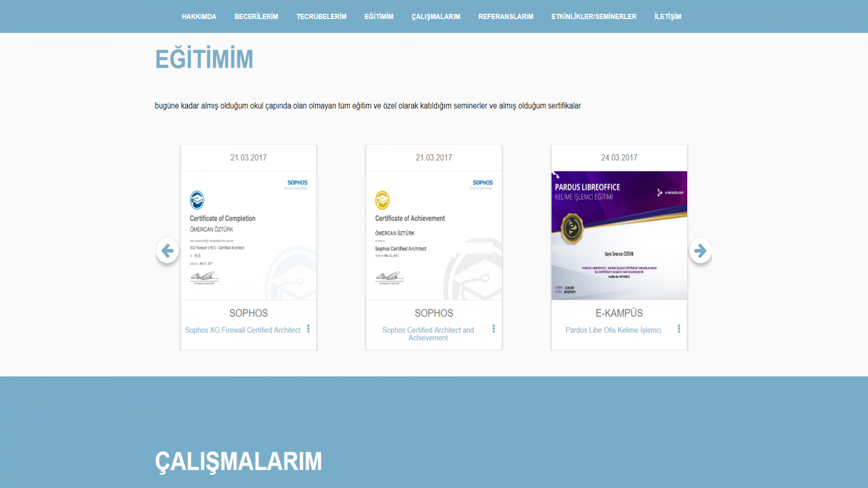Click İLETİŞİM in the navigation bar

[x=668, y=17]
